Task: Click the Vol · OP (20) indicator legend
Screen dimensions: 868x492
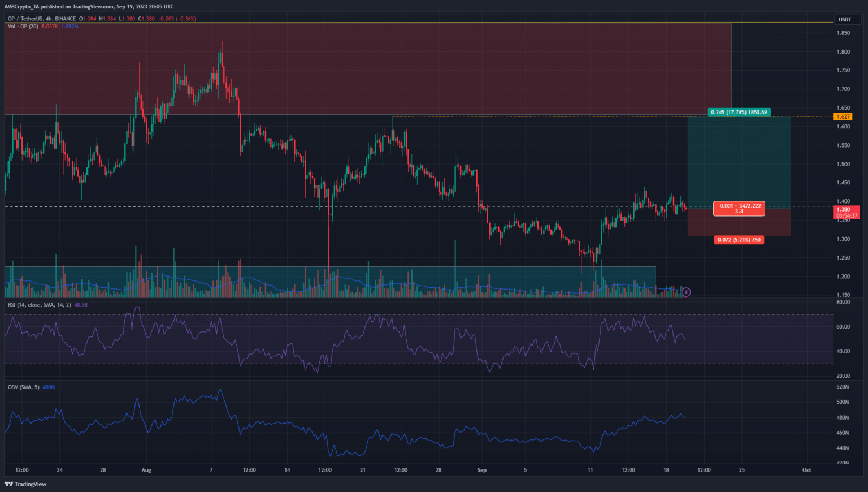Action: (x=23, y=27)
